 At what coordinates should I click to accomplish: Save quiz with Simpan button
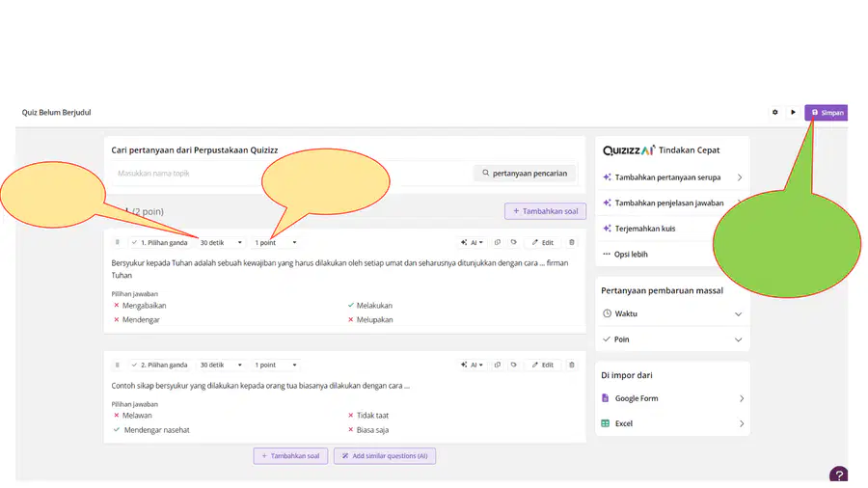coord(826,112)
